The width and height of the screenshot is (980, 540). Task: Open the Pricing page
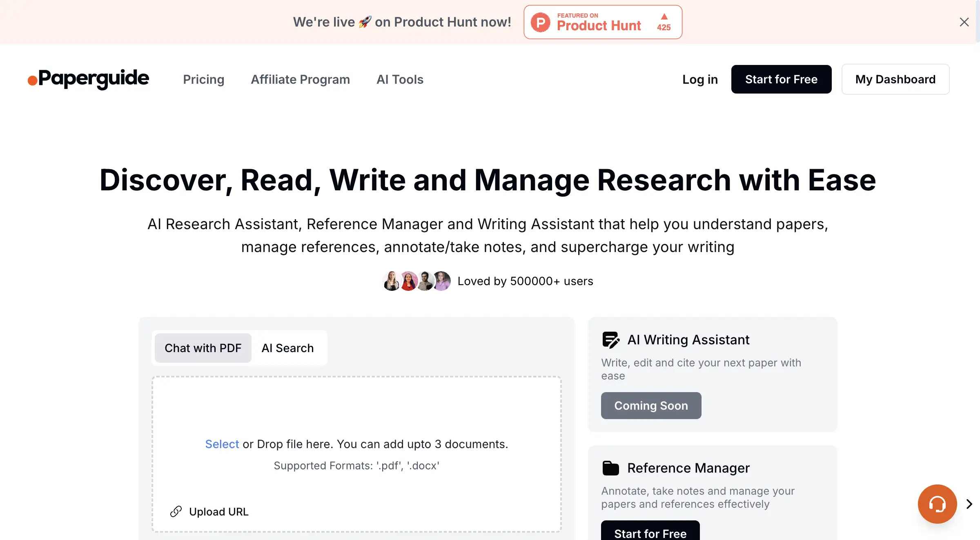point(204,79)
